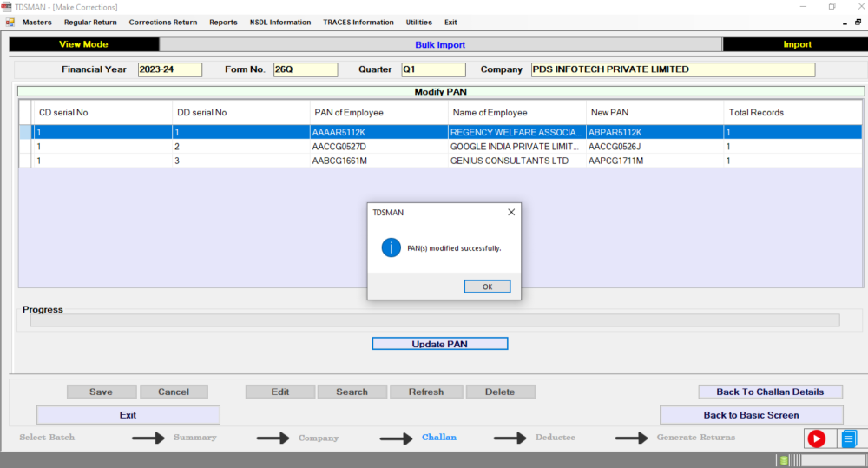Select the row selector of first row
This screenshot has height=468, width=868.
(25, 132)
